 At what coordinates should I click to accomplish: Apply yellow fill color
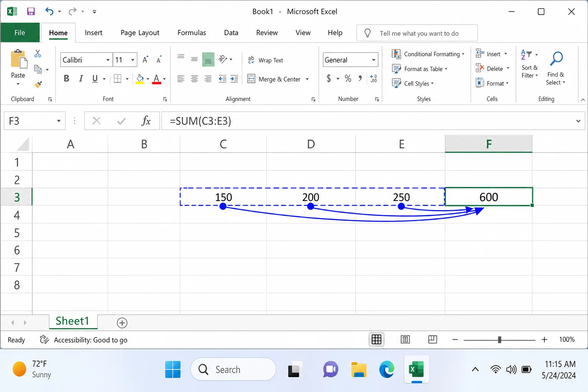pyautogui.click(x=140, y=79)
